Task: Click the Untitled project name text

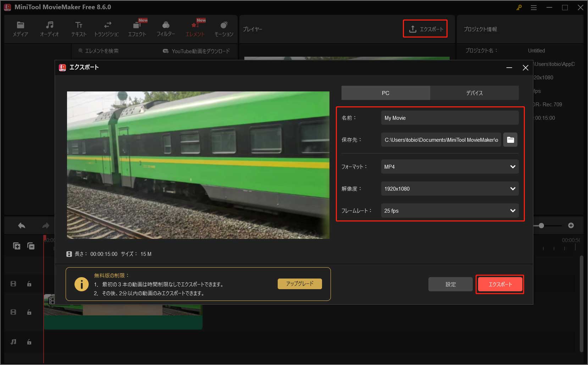Action: (x=536, y=51)
